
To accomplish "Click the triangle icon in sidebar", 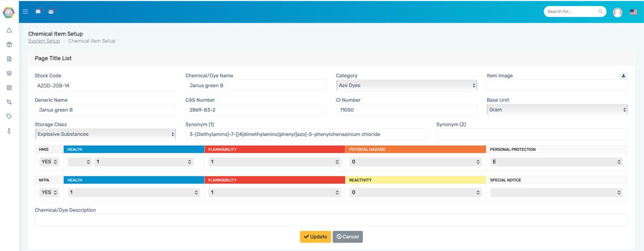I will pyautogui.click(x=9, y=30).
